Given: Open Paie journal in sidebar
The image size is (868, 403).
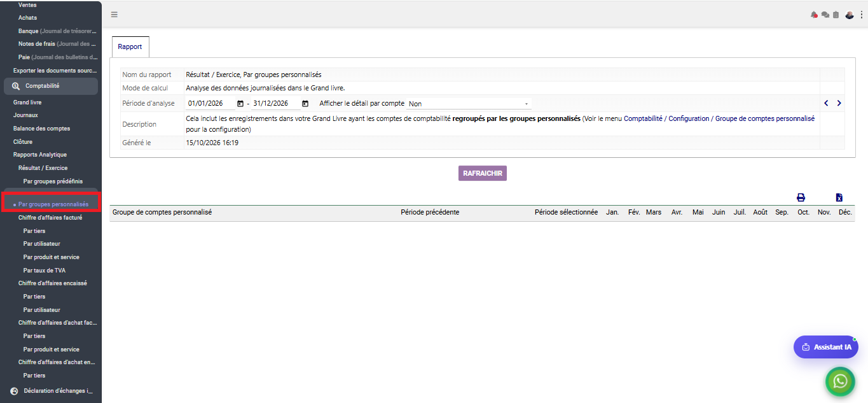Looking at the screenshot, I should coord(57,57).
